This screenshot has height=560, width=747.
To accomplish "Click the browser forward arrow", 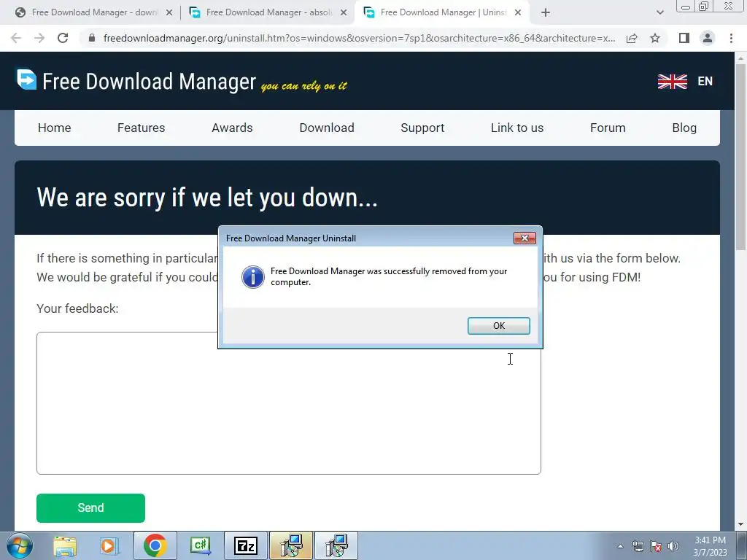I will [x=39, y=38].
